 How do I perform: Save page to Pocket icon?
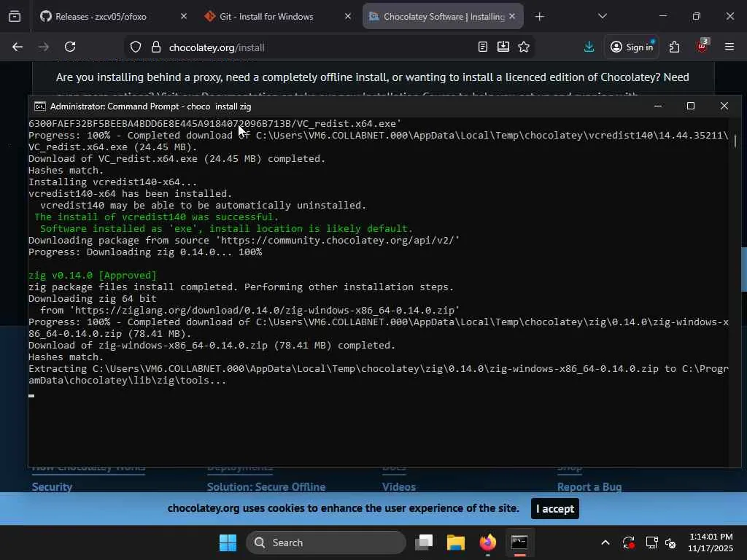(503, 47)
